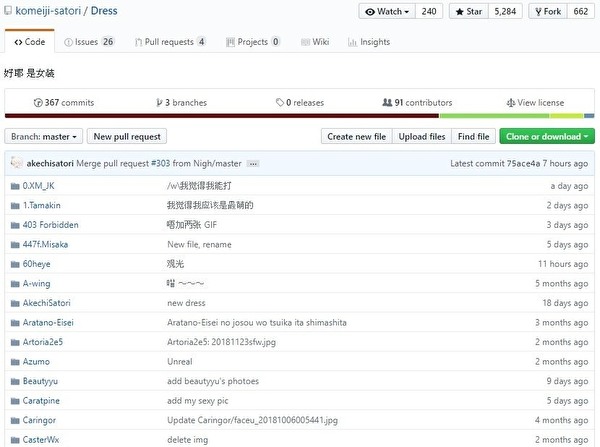Click the folder icon next to 0.XM_JK

point(14,186)
